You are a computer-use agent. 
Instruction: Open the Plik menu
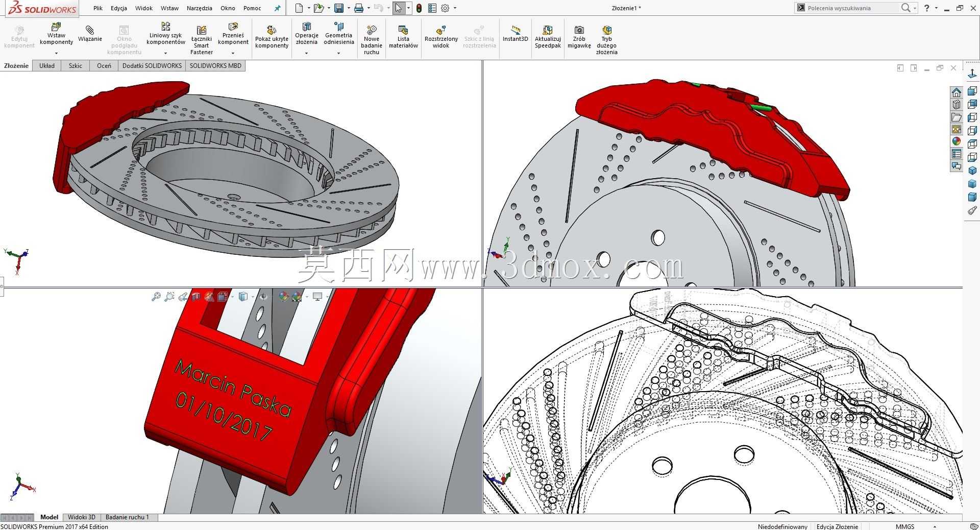coord(98,8)
